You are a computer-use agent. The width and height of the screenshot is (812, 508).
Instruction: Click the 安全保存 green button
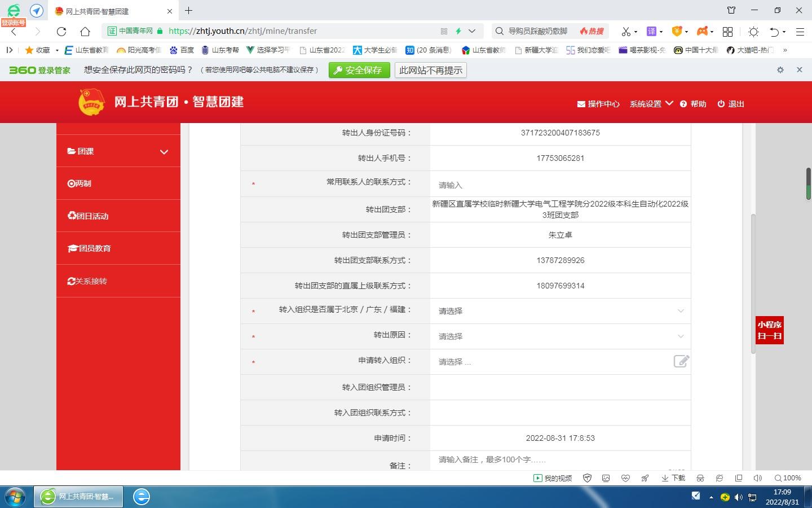pyautogui.click(x=359, y=70)
